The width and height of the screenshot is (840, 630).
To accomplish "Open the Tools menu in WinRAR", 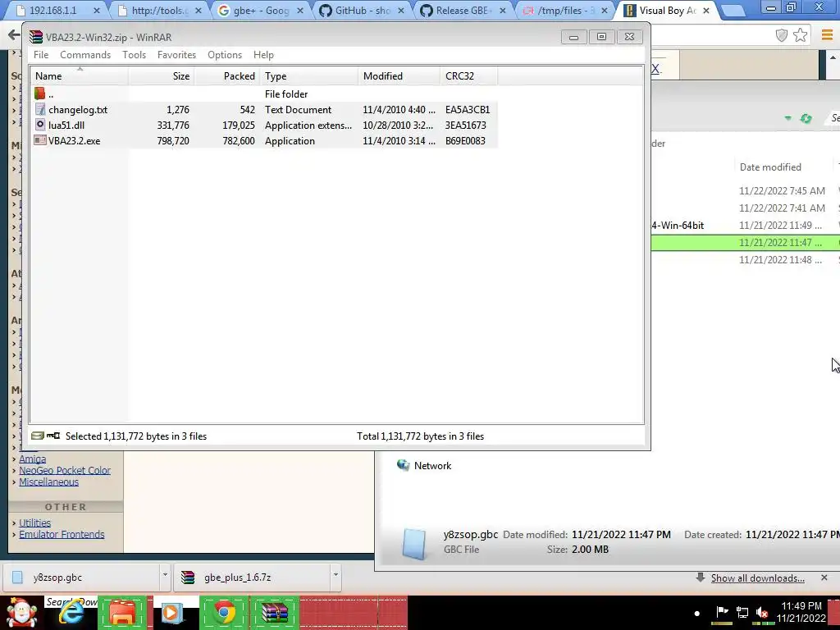I will pos(134,55).
